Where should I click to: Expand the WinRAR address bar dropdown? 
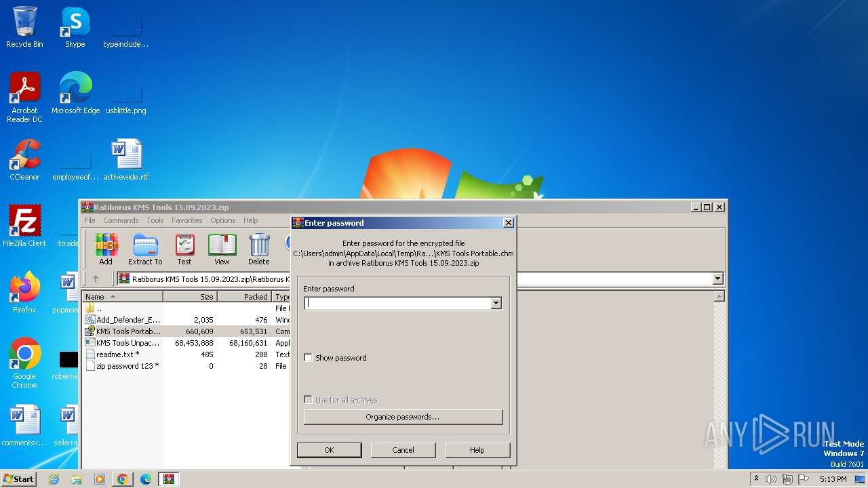click(717, 279)
